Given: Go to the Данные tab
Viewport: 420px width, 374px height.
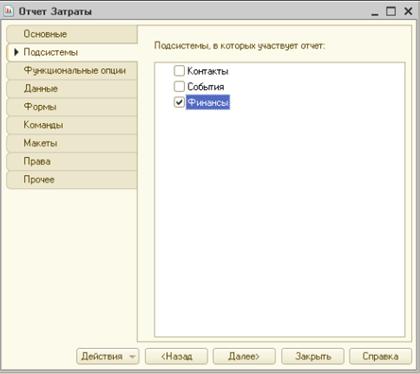Looking at the screenshot, I should (72, 89).
